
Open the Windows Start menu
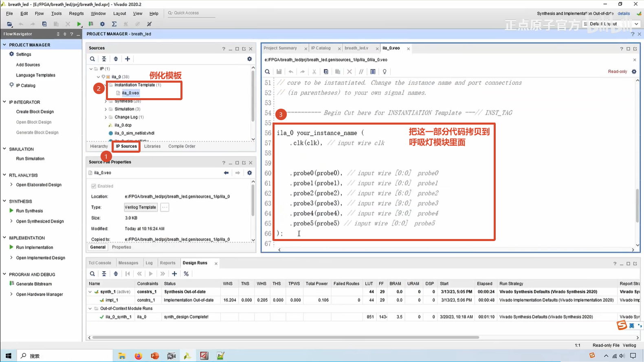[9, 356]
